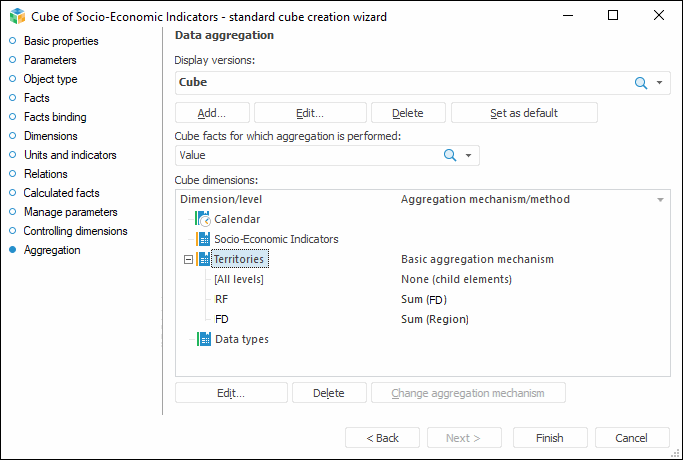
Task: Select the [All levels] row
Action: [x=239, y=279]
